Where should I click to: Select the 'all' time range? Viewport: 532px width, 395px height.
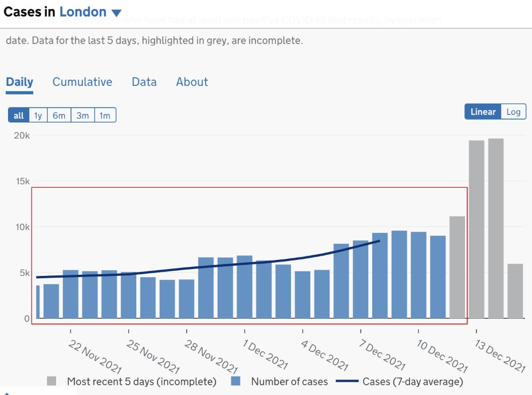(x=19, y=115)
